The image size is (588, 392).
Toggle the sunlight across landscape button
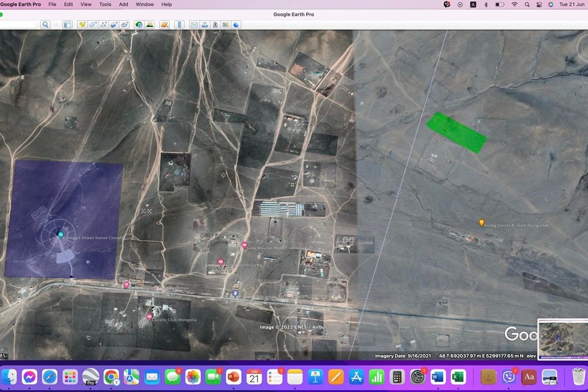point(149,25)
